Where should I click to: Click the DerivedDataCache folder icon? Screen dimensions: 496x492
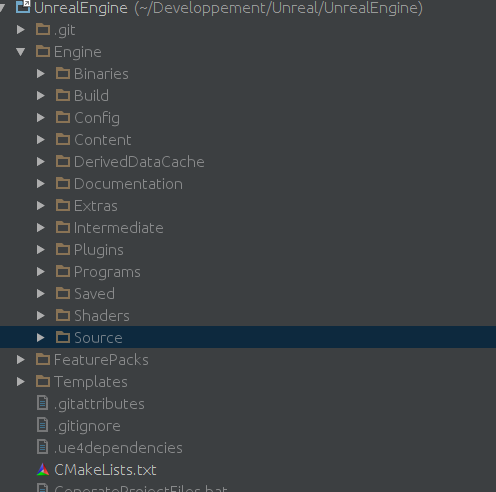pos(63,161)
